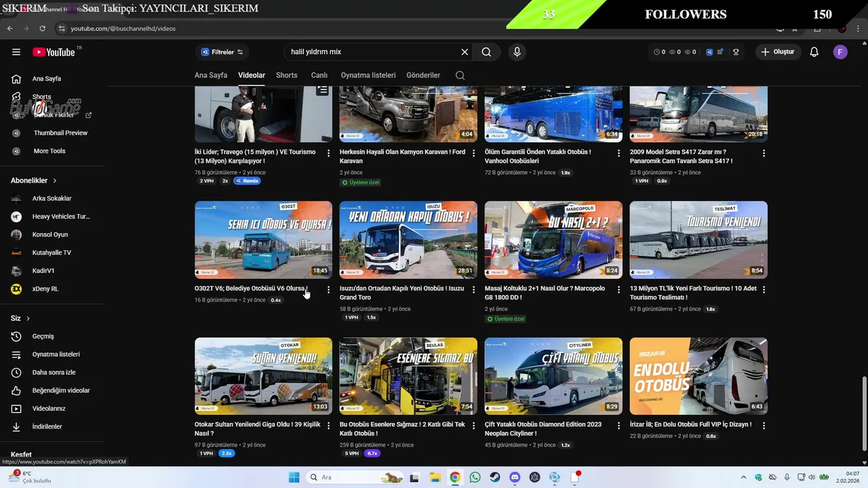This screenshot has width=868, height=488.
Task: Show hidden system tray icons chevron
Action: coord(743,477)
